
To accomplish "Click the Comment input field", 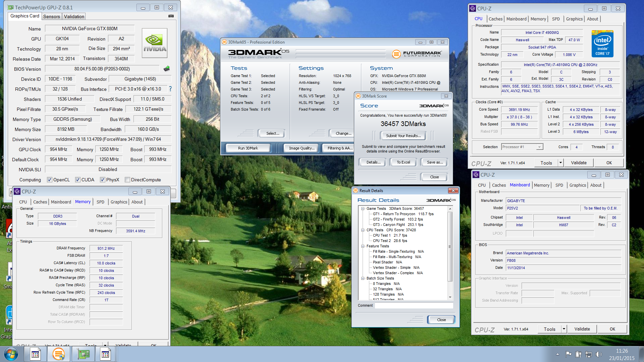I will [x=414, y=305].
